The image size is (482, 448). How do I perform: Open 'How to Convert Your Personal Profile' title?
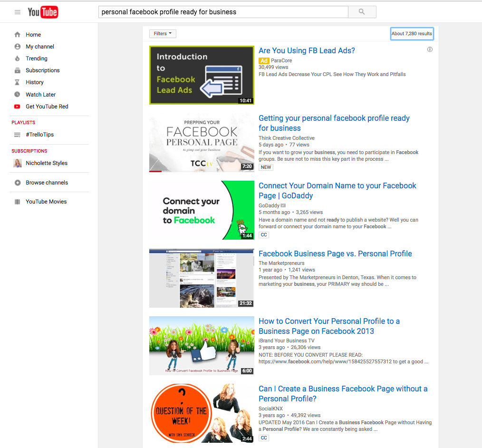pyautogui.click(x=329, y=326)
